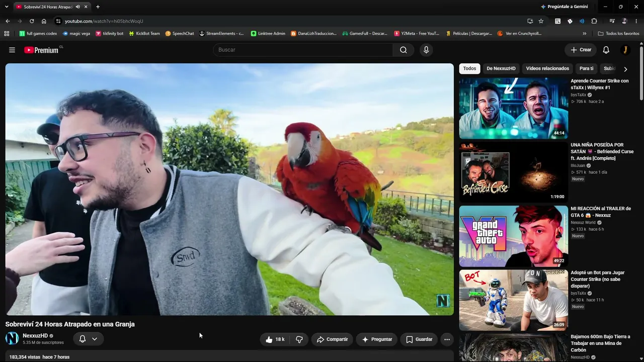
Task: Open a new browser tab
Action: 98,7
